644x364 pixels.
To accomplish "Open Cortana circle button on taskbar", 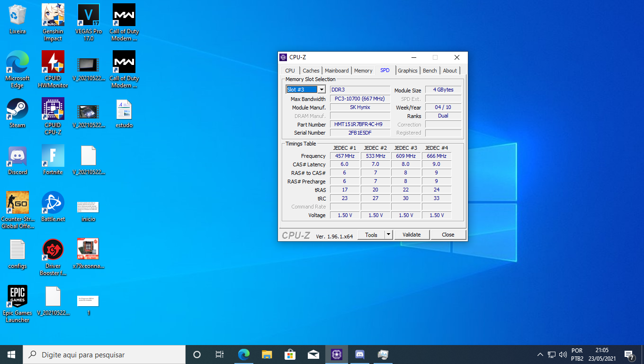I will point(197,355).
